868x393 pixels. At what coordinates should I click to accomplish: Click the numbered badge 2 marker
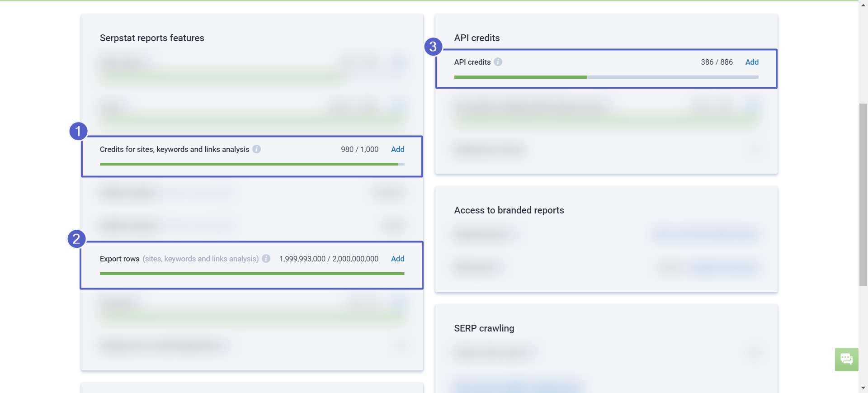pos(76,239)
